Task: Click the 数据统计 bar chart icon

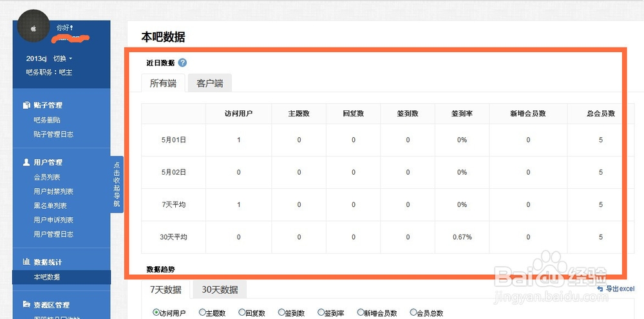Action: [26, 262]
